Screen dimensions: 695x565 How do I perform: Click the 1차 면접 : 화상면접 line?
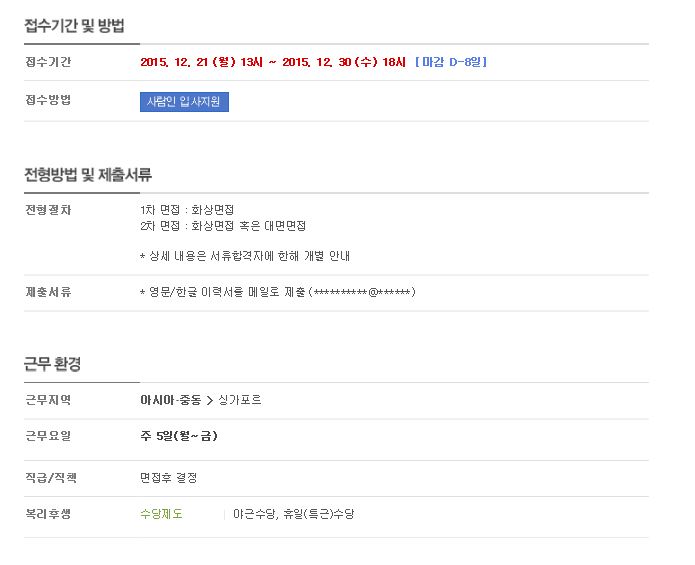coord(187,210)
